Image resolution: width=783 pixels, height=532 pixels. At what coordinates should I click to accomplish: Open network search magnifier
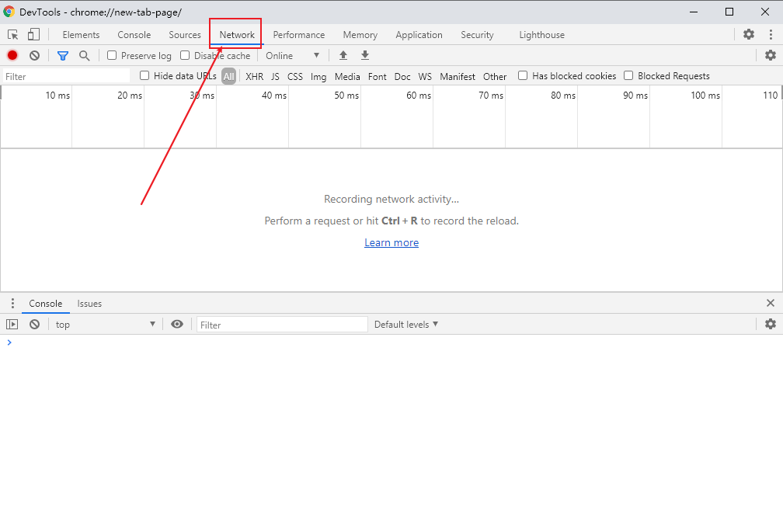(85, 55)
